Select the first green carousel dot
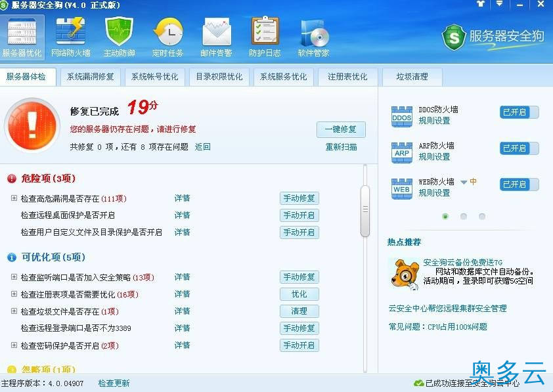 (x=445, y=217)
